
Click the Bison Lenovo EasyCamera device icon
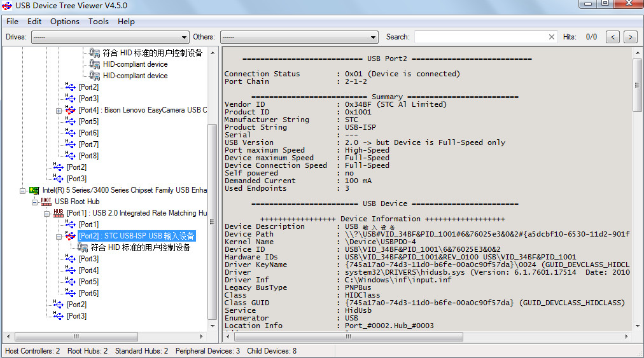tap(70, 109)
